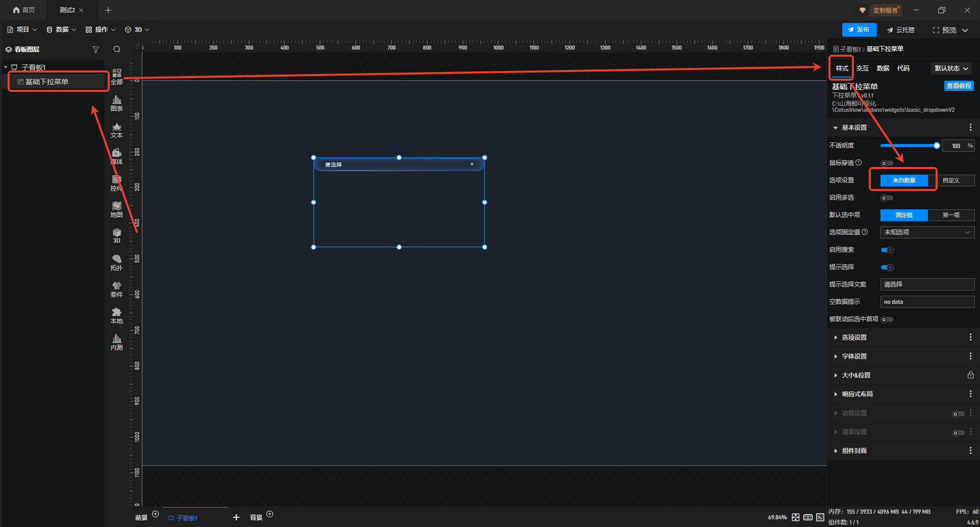This screenshot has width=980, height=527.
Task: Open the 文本 text component category
Action: pyautogui.click(x=116, y=130)
